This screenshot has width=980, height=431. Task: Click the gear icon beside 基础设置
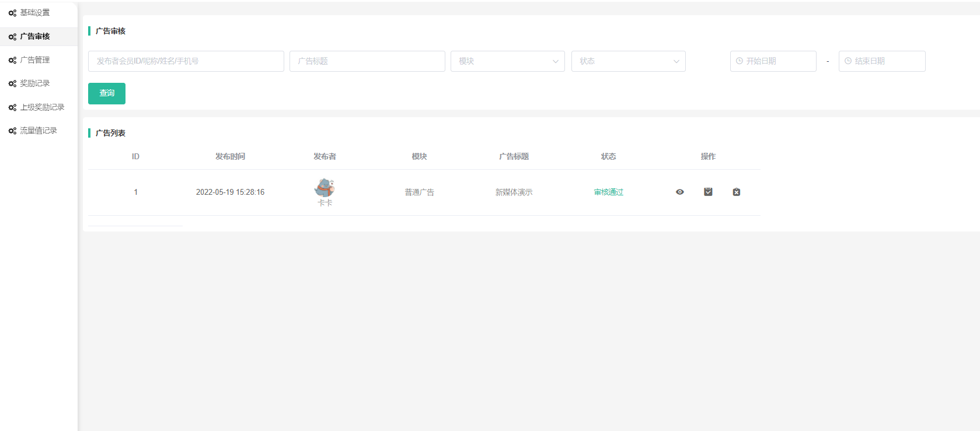pos(12,13)
